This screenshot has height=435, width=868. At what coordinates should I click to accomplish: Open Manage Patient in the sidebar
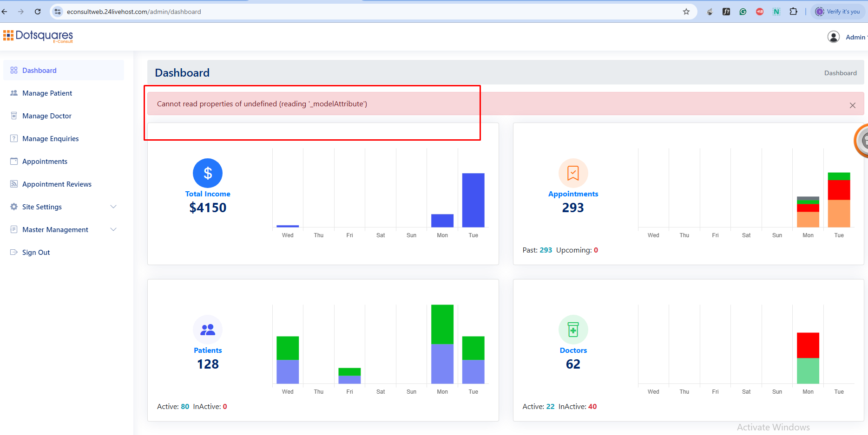(x=64, y=93)
